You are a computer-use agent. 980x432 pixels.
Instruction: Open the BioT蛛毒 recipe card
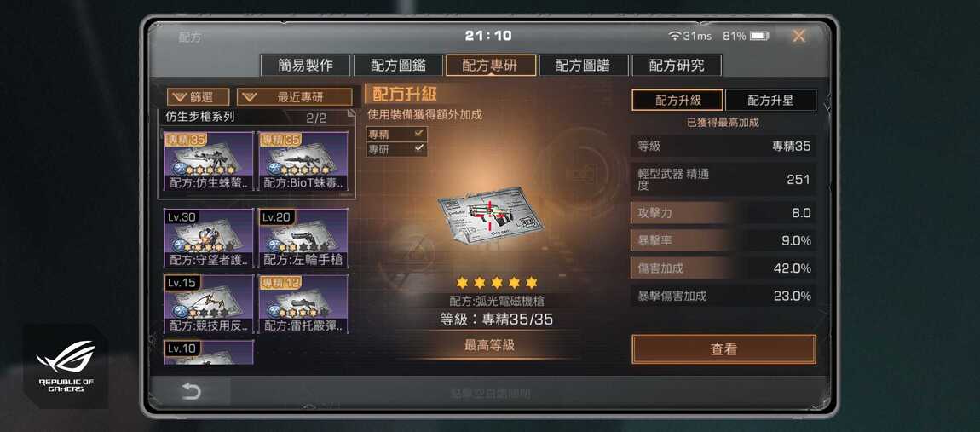point(303,161)
